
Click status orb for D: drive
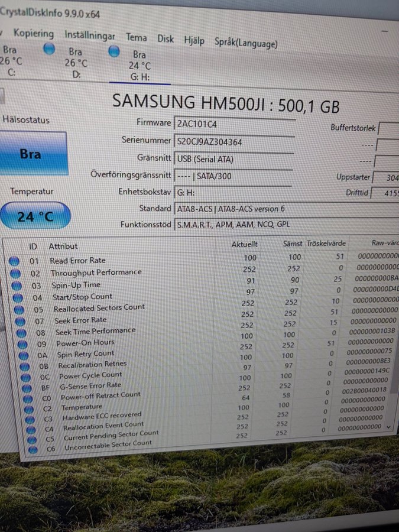click(x=49, y=49)
